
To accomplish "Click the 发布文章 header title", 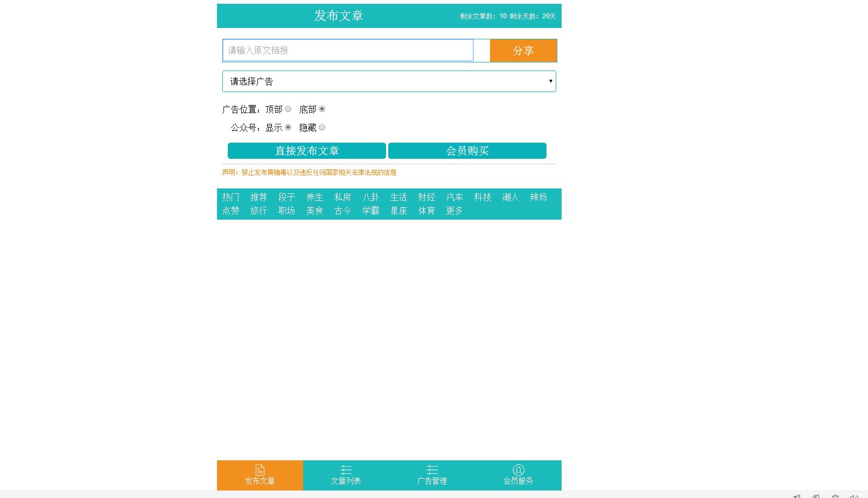I will pos(339,16).
